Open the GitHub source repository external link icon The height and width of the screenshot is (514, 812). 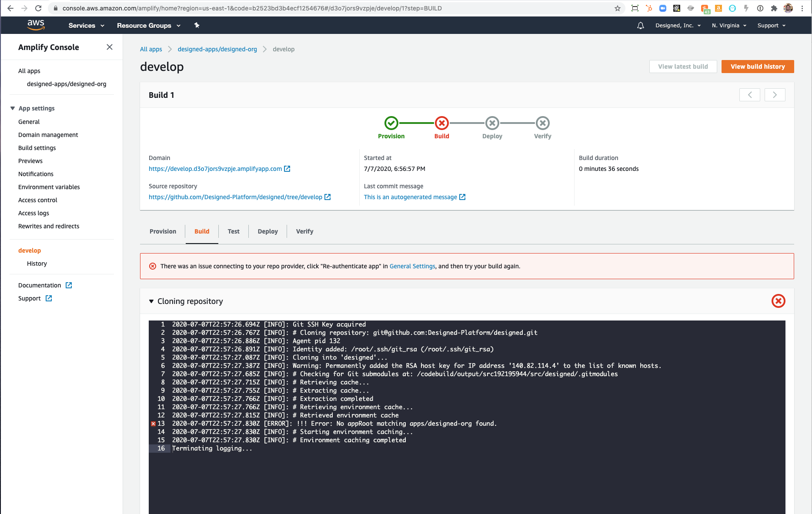[327, 197]
